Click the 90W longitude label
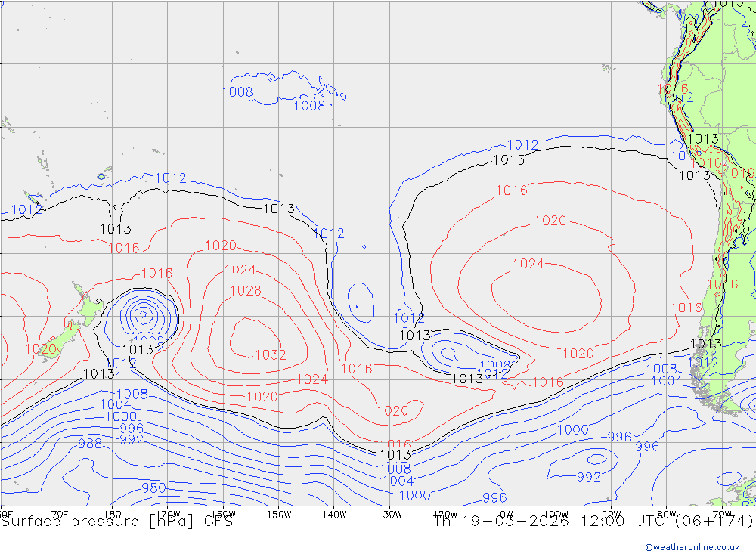 (x=611, y=515)
